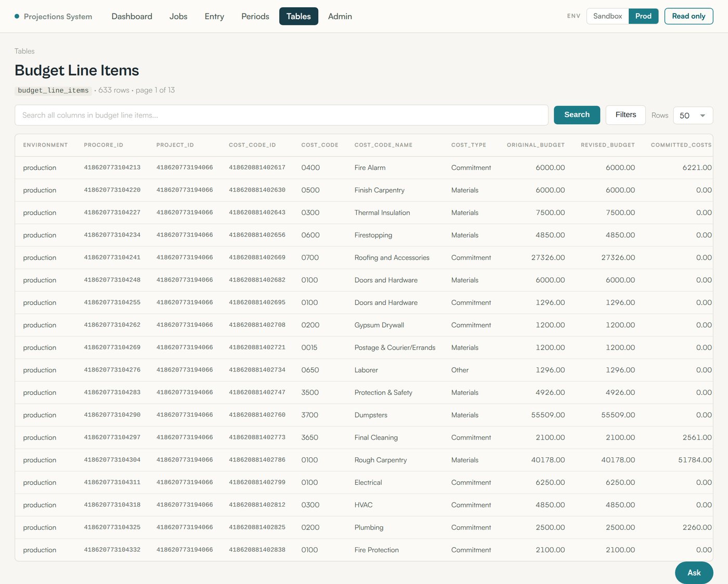Run the Search button
The width and height of the screenshot is (728, 584).
[577, 115]
